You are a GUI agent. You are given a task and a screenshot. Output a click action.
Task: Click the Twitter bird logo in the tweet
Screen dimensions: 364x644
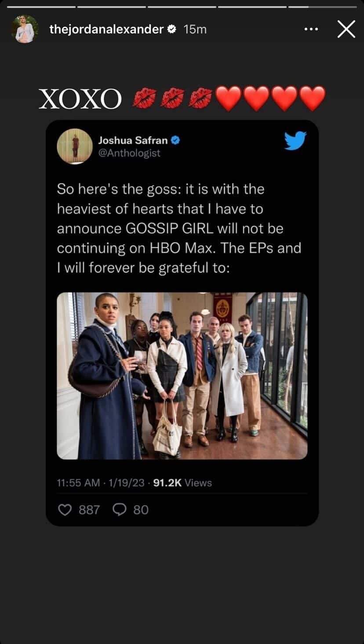(295, 141)
